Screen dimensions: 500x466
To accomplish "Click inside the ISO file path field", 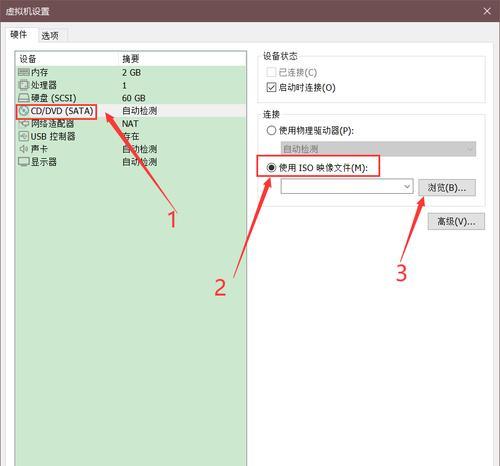I will pos(342,186).
